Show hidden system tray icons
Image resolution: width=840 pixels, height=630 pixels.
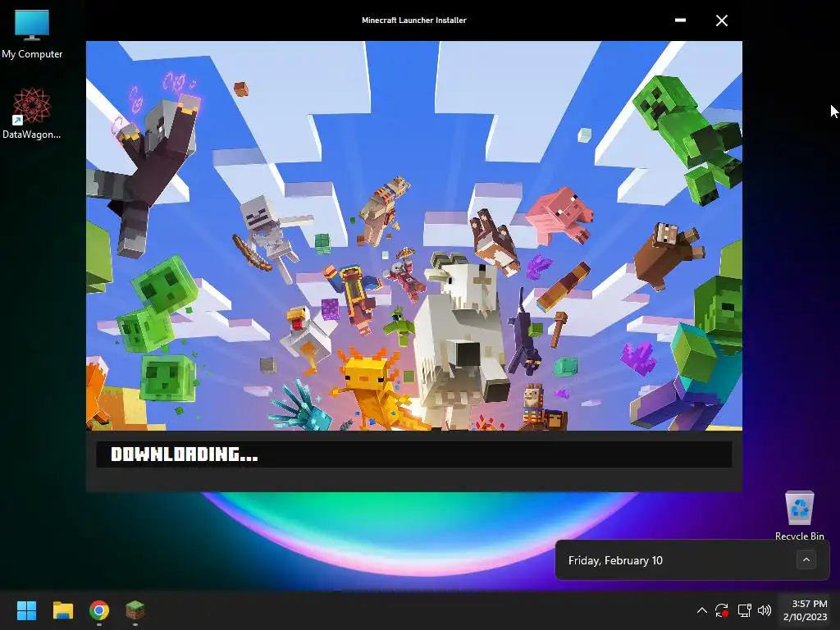click(702, 610)
